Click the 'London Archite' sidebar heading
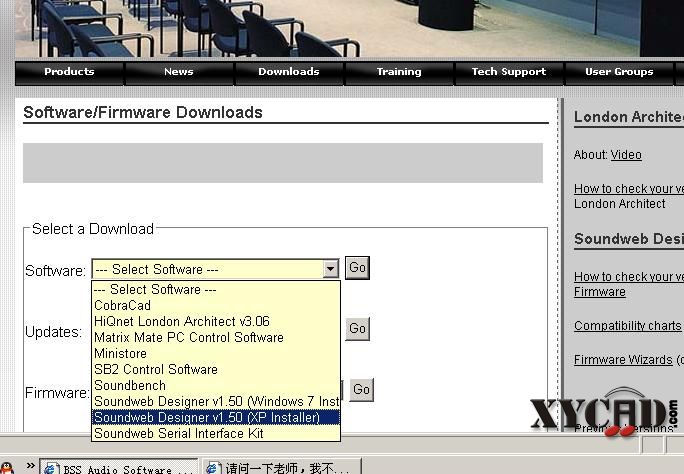 [629, 117]
